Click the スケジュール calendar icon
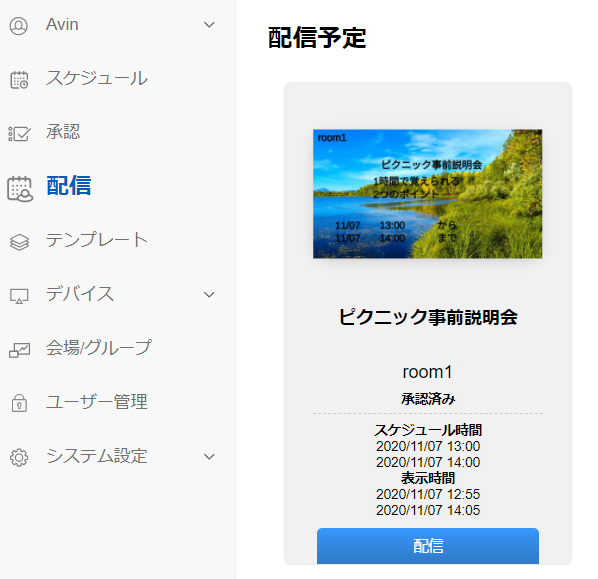Image resolution: width=598 pixels, height=579 pixels. point(19,80)
